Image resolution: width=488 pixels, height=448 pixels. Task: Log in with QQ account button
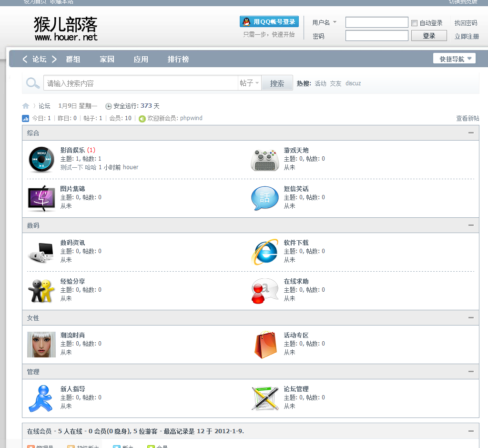tap(269, 22)
